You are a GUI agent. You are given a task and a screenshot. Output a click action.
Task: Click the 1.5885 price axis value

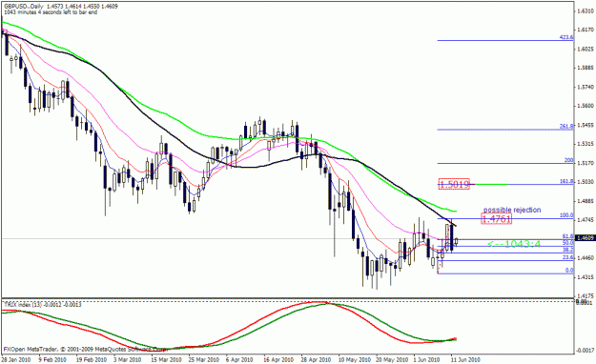click(x=586, y=68)
